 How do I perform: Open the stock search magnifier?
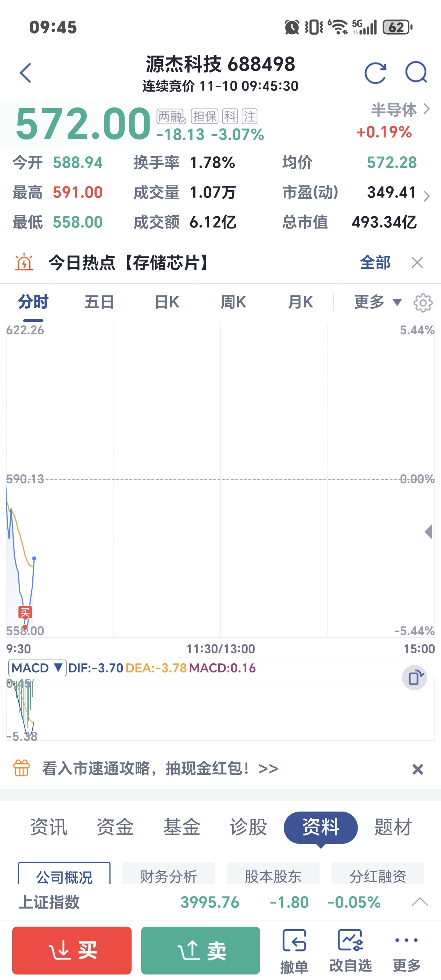click(416, 72)
